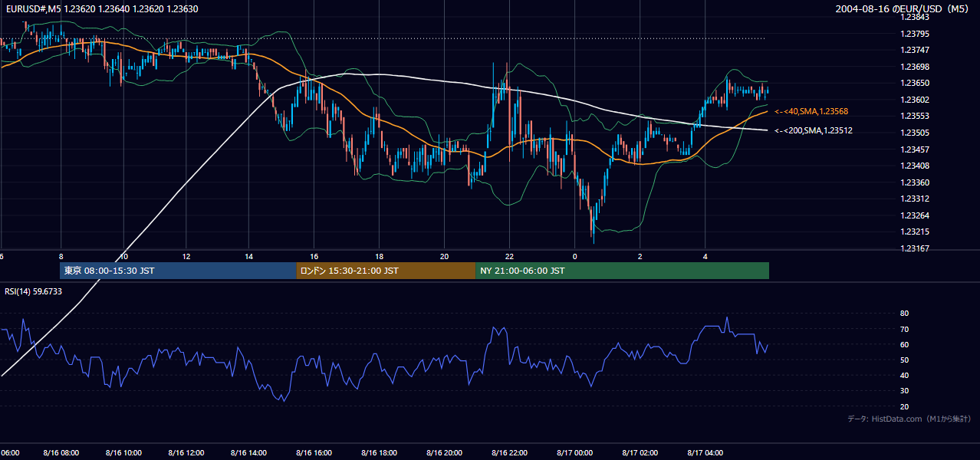Select the NY 21:00-06:00 JST session bar
Viewport: 980px width, 460px height.
[622, 271]
